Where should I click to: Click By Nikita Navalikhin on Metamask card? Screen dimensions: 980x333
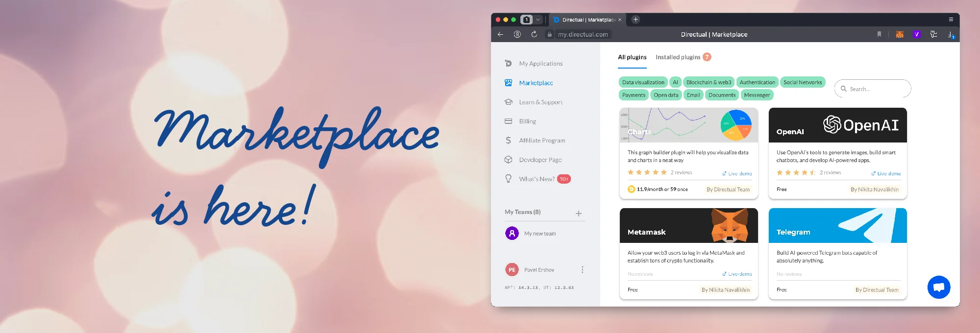[x=726, y=290]
